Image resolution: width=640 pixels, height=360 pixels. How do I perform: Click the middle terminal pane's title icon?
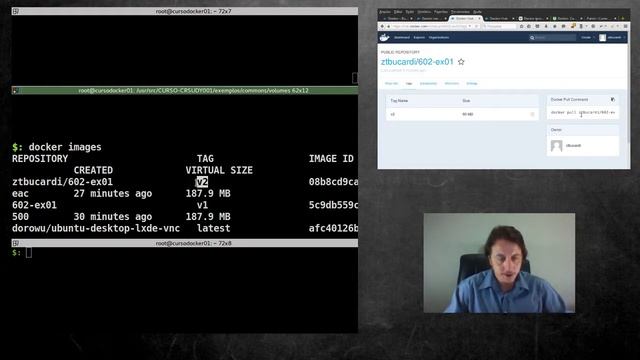click(16, 91)
